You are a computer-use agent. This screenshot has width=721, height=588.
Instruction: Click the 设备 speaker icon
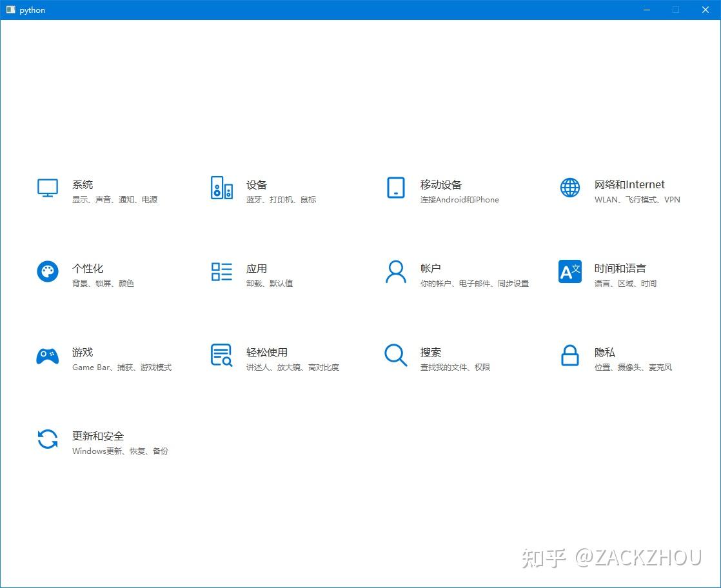(x=221, y=188)
